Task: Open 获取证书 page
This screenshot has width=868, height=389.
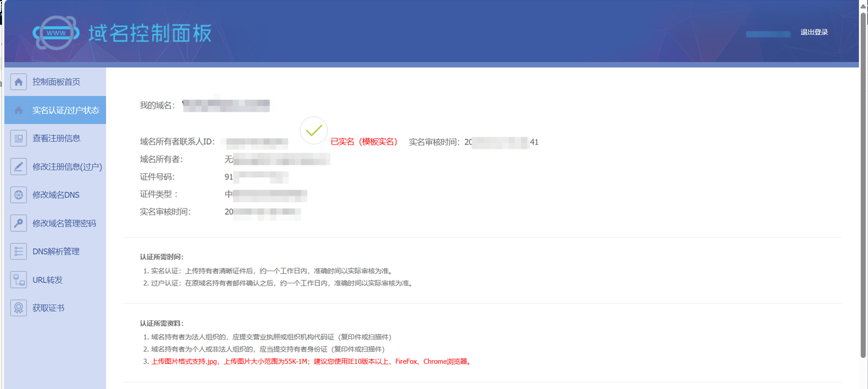Action: 55,308
